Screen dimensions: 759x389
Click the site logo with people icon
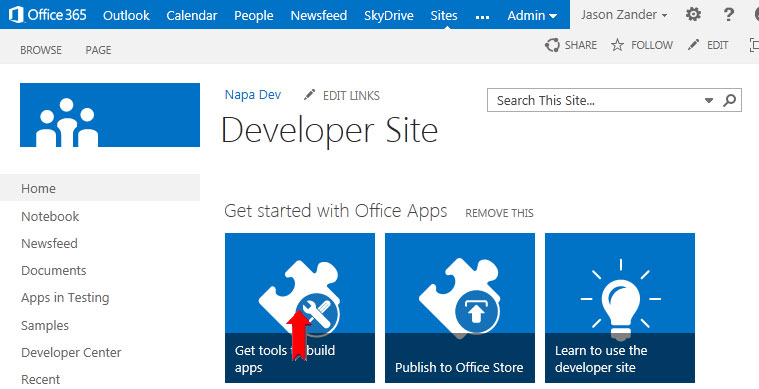coord(110,115)
